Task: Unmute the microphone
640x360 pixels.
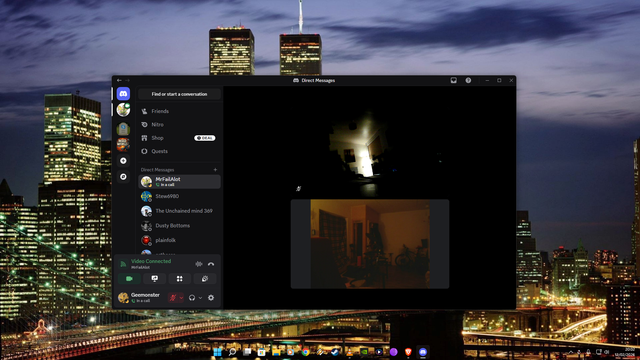Action: [x=173, y=298]
